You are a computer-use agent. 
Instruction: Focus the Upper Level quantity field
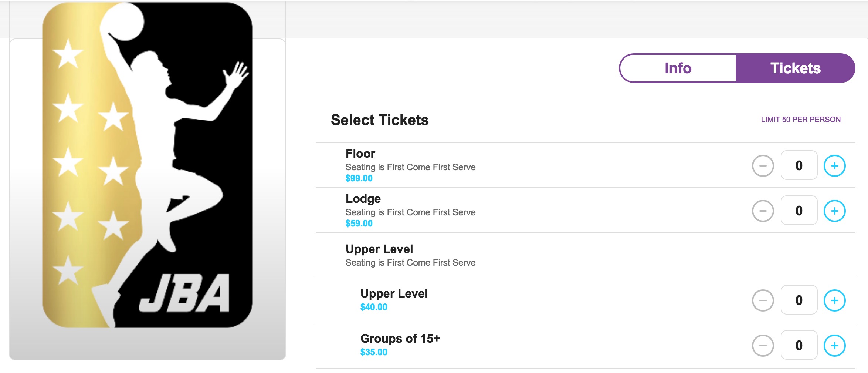pos(799,300)
